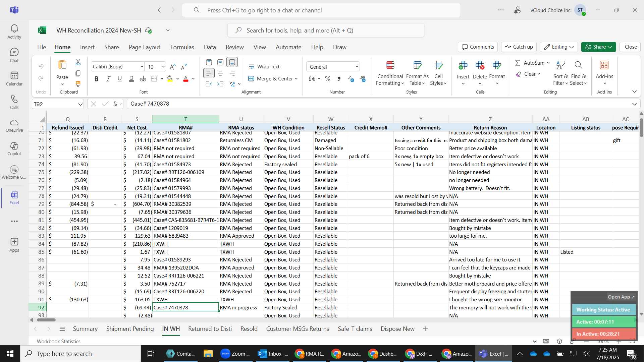
Task: Open Apps in Teams sidebar
Action: point(14,245)
